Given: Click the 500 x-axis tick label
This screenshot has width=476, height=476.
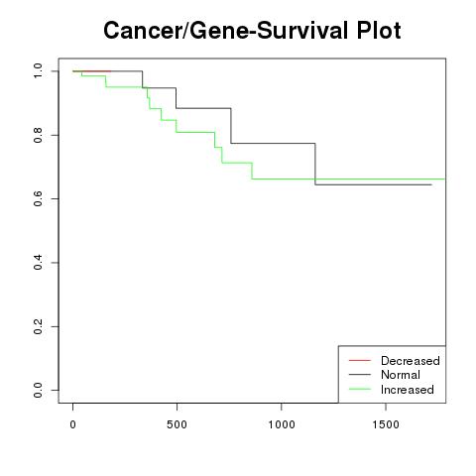Looking at the screenshot, I should pos(177,424).
